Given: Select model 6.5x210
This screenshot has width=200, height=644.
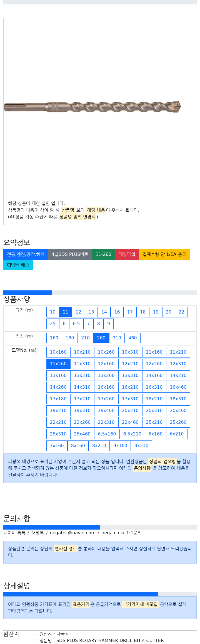Looking at the screenshot, I should [132, 434].
